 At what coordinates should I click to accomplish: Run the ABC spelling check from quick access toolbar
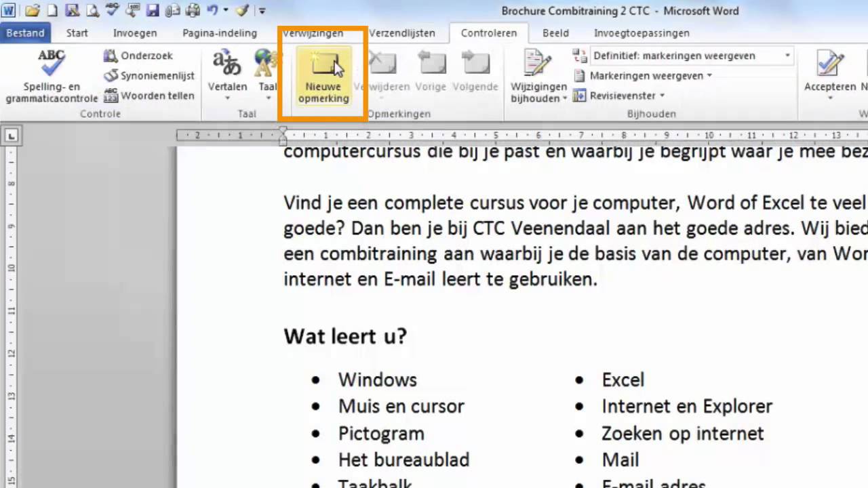click(x=113, y=10)
